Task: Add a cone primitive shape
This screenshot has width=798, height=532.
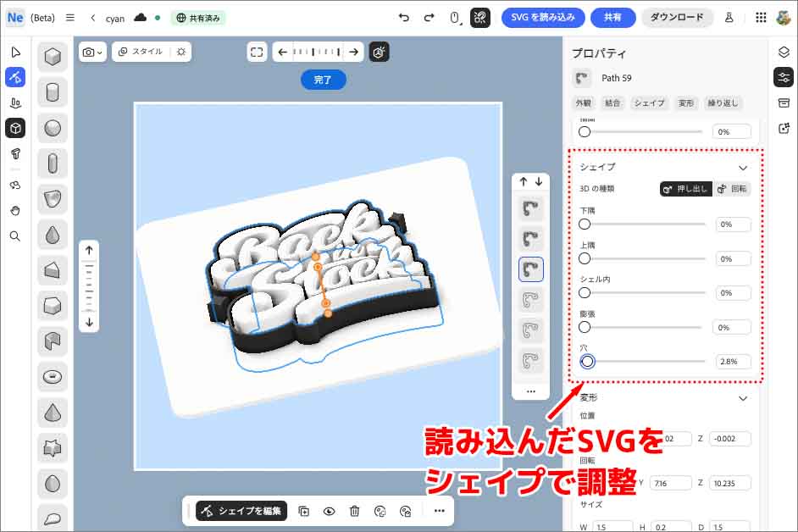Action: pyautogui.click(x=53, y=413)
